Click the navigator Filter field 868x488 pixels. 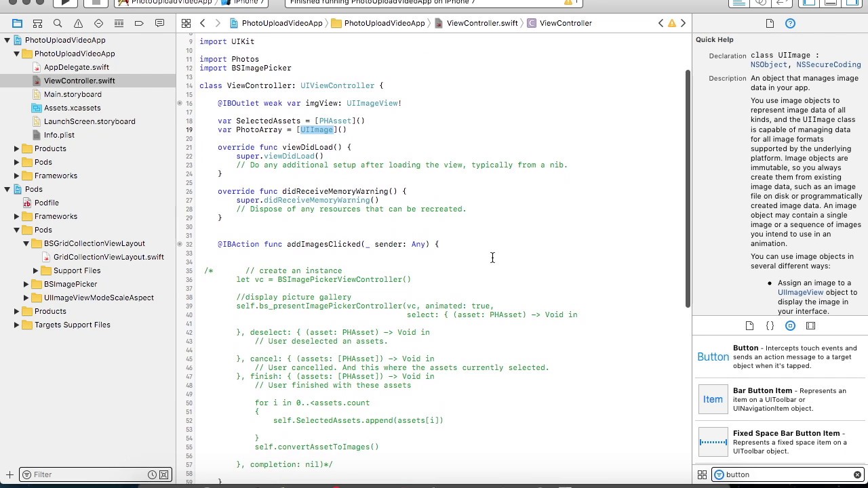pyautogui.click(x=88, y=474)
